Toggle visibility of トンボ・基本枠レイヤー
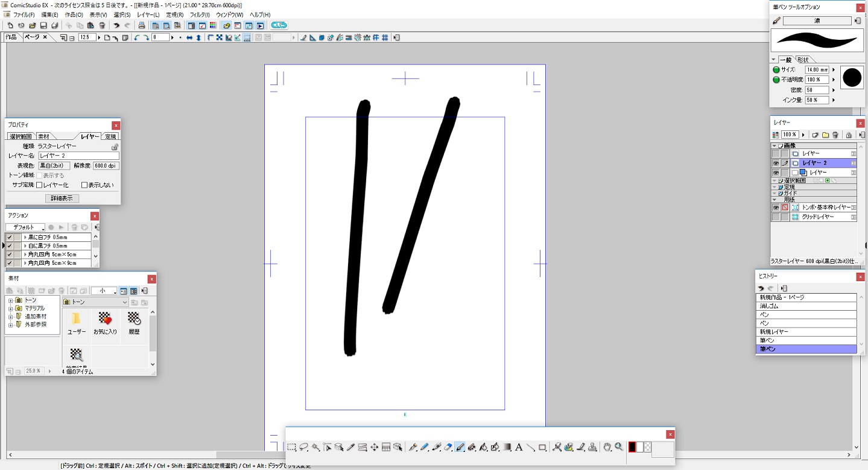Viewport: 868px width, 470px height. tap(776, 207)
